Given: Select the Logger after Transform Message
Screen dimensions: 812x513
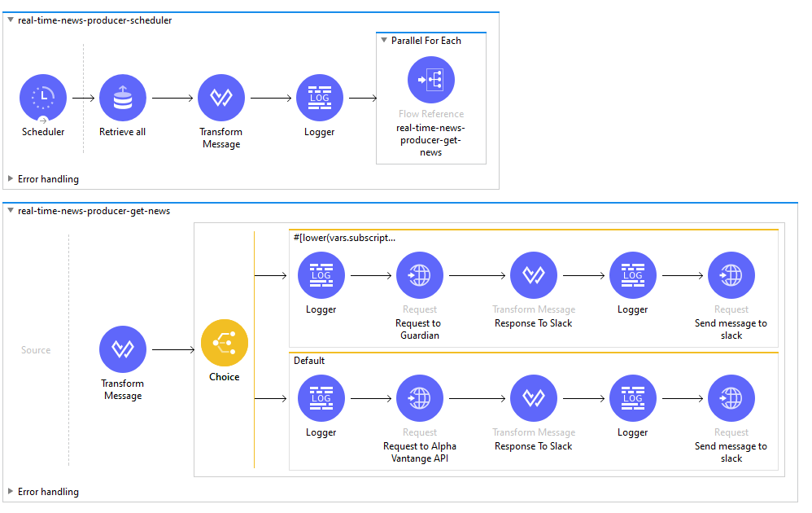Looking at the screenshot, I should pos(319,97).
